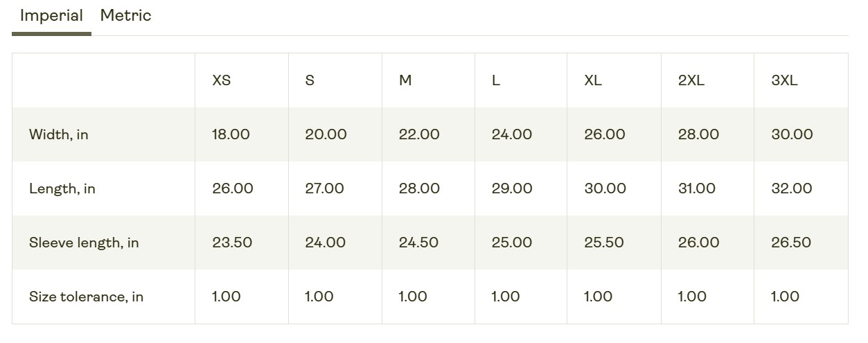Click the XS length value 26.00
Screen dimensions: 868x343
[233, 188]
